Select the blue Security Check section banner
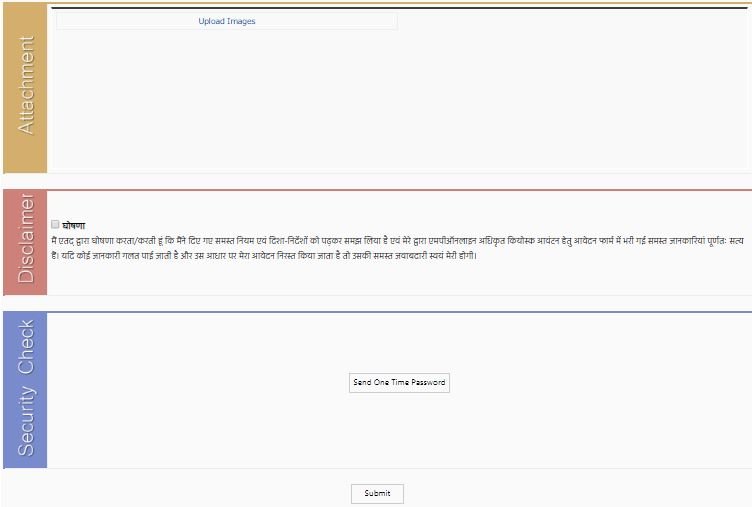The image size is (752, 507). [x=25, y=389]
